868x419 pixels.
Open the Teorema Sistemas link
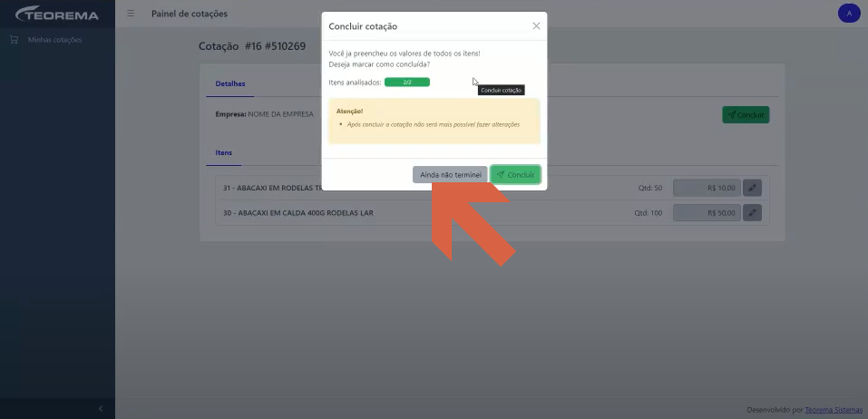coord(834,410)
